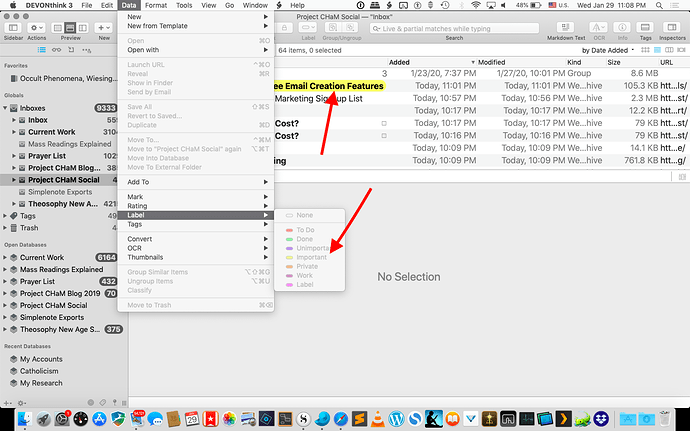690x431 pixels.
Task: Open the OCR toolbar dropdown
Action: coord(599,27)
